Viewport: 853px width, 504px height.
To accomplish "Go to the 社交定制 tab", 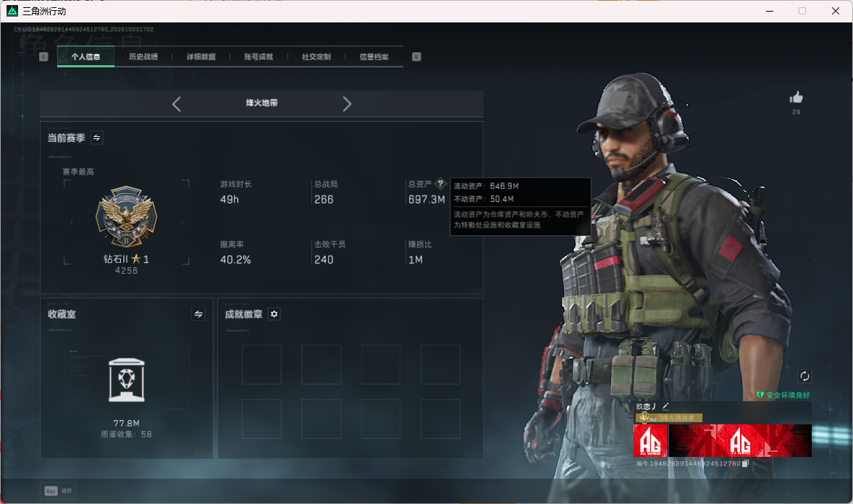I will pos(316,56).
